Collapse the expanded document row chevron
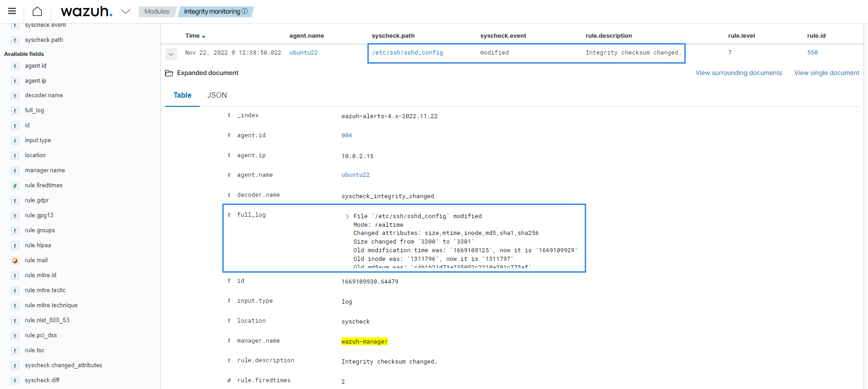Screen dimensions: 868x389 pos(171,54)
